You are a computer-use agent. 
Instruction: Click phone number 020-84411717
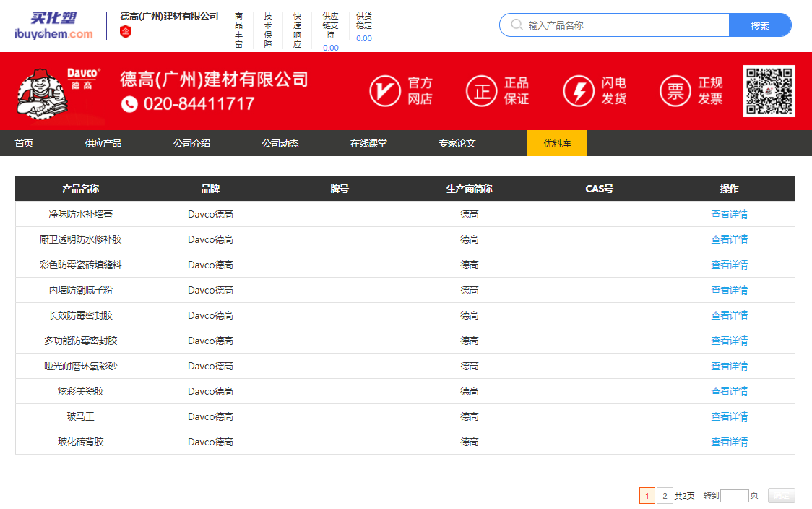click(199, 104)
